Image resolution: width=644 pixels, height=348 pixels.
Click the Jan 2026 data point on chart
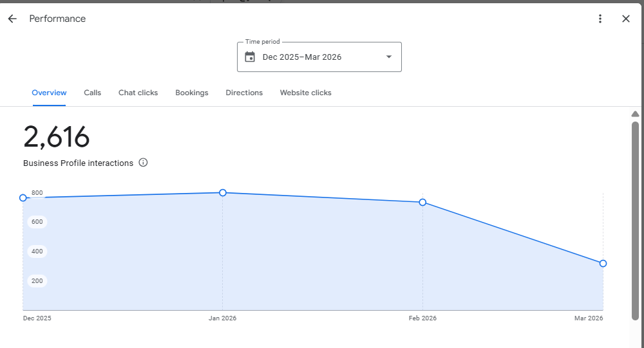pos(223,192)
